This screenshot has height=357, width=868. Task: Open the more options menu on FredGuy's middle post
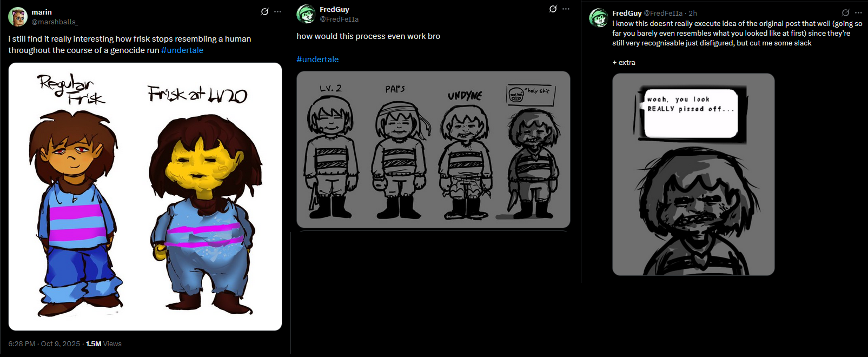[566, 9]
